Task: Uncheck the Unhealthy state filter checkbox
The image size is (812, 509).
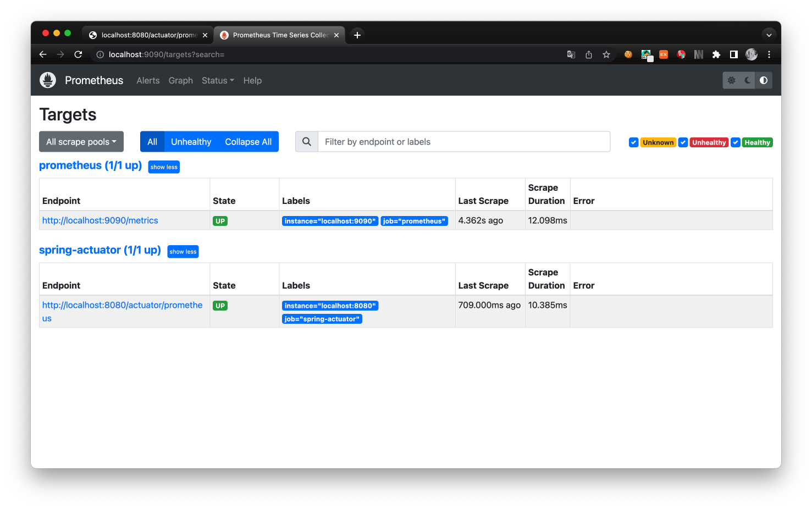Action: 683,142
